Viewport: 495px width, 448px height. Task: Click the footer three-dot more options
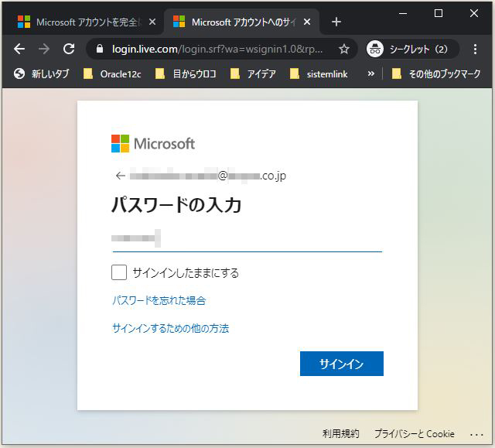(x=476, y=435)
